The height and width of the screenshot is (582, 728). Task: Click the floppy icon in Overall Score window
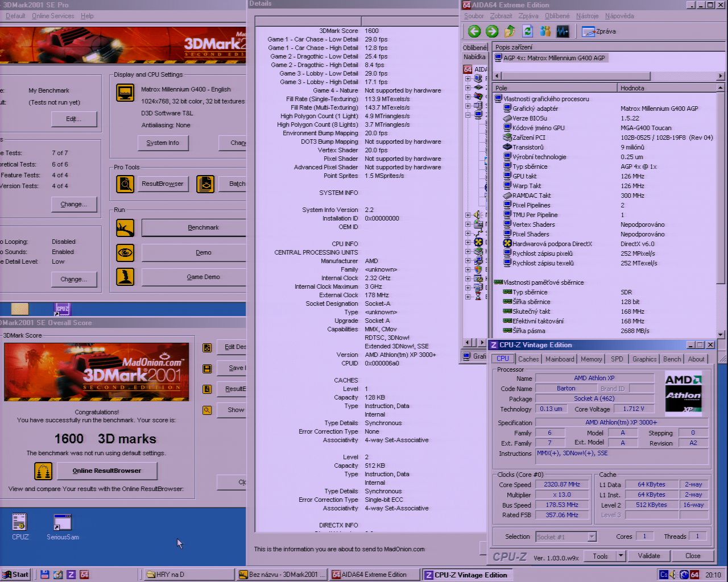click(x=207, y=368)
